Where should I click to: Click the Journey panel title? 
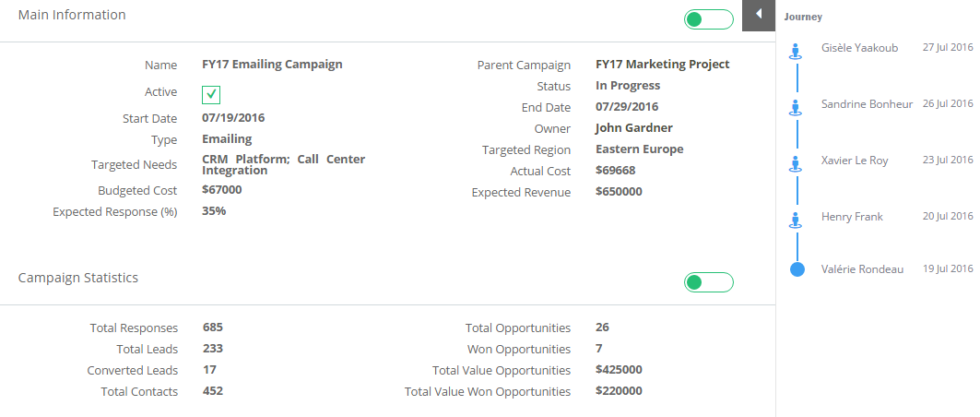[x=803, y=18]
